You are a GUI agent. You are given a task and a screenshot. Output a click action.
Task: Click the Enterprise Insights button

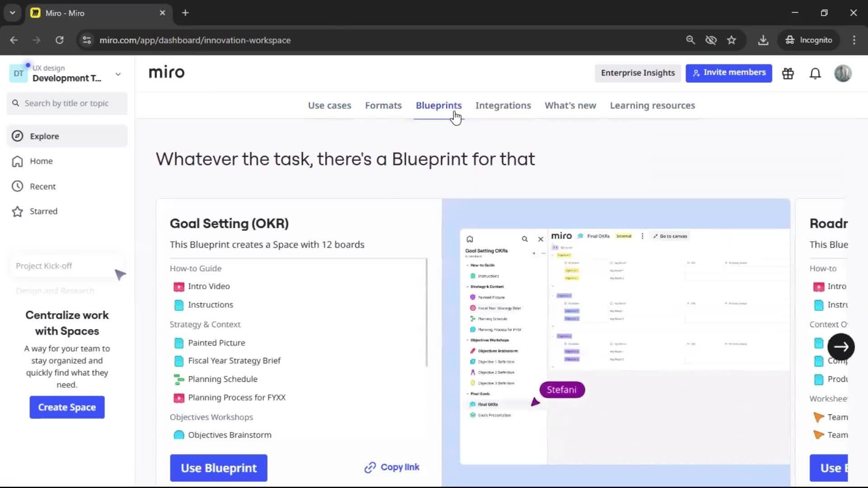[x=638, y=73]
